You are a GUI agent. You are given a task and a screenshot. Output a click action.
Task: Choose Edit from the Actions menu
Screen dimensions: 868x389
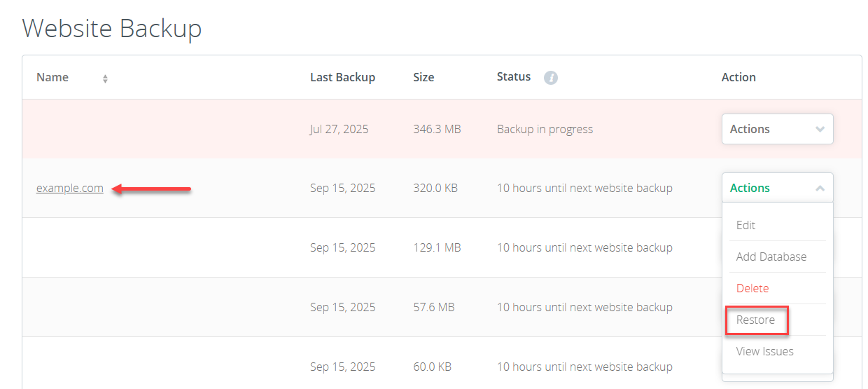click(745, 225)
